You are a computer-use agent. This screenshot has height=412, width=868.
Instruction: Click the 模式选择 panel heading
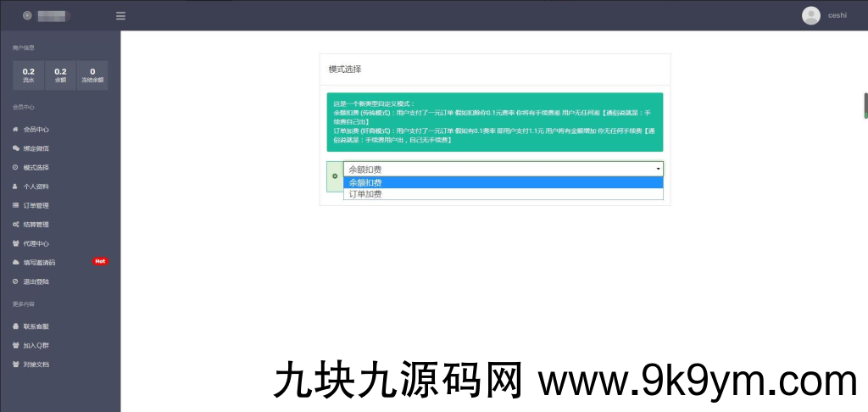coord(345,70)
